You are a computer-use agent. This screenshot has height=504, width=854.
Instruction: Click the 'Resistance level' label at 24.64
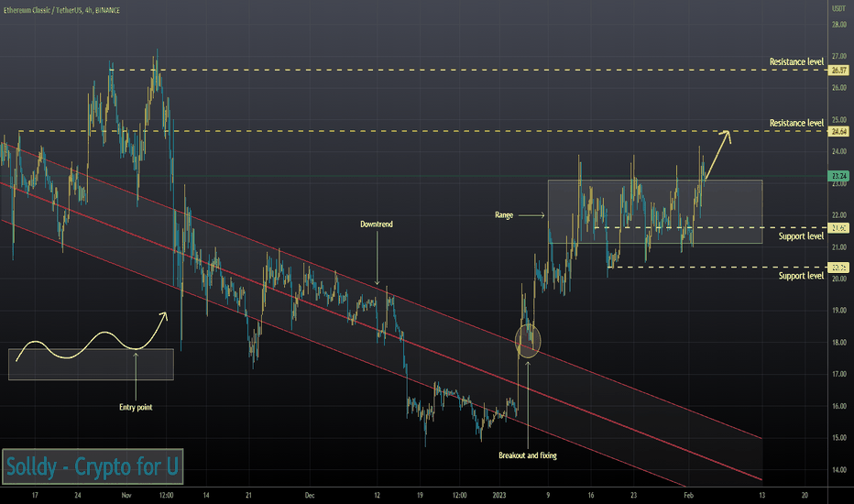tap(796, 123)
